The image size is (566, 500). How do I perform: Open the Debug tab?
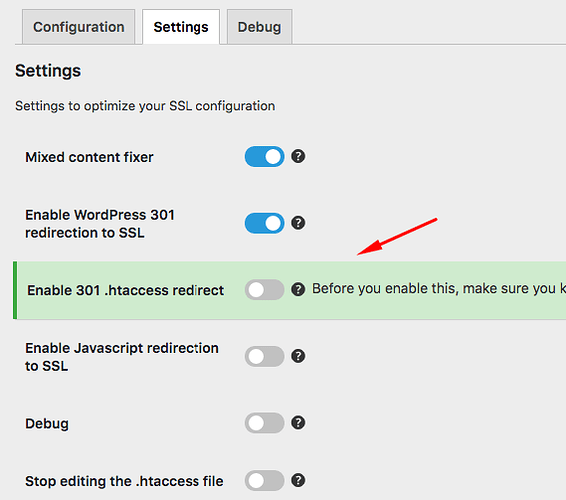[x=259, y=27]
